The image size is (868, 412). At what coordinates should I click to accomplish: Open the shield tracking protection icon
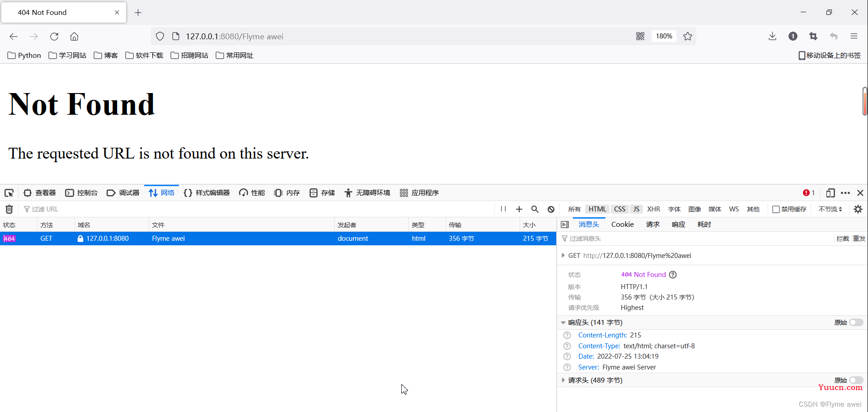[160, 37]
